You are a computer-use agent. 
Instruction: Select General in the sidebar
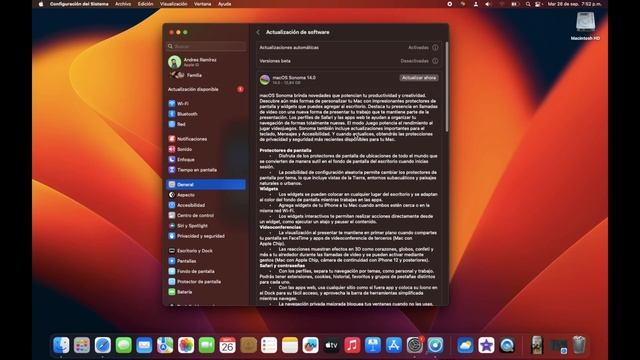point(206,184)
